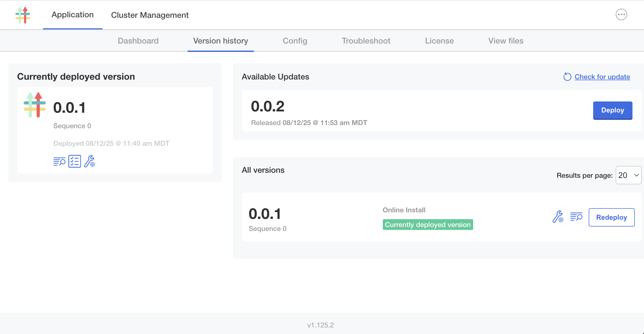Switch to the Cluster Management tab
Viewport: 644px width, 334px height.
click(x=150, y=15)
